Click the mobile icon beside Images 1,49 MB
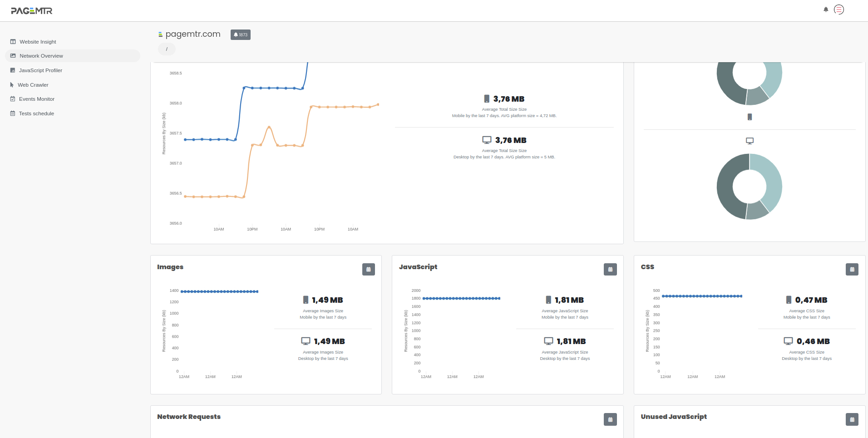Screen dimensions: 868x438 coord(306,300)
